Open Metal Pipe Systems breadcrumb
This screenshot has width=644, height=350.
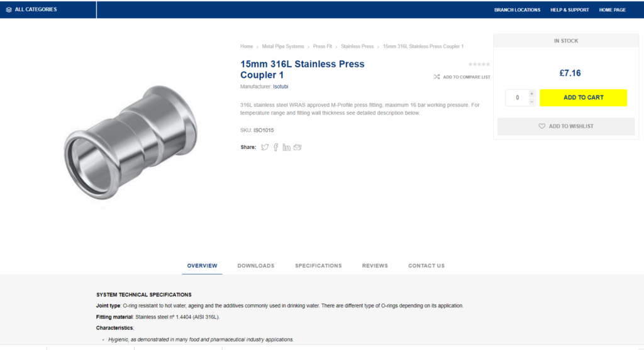click(x=283, y=46)
